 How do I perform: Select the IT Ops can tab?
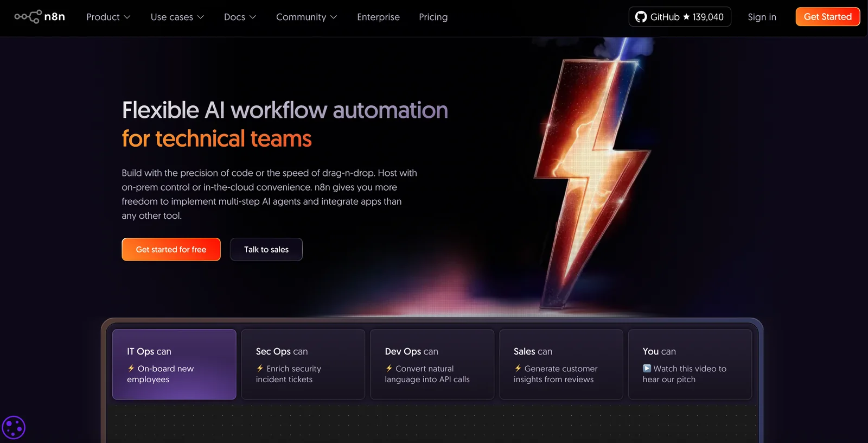(174, 364)
